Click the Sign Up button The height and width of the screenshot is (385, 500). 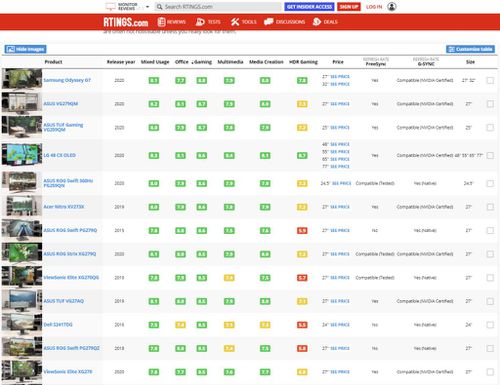point(349,7)
